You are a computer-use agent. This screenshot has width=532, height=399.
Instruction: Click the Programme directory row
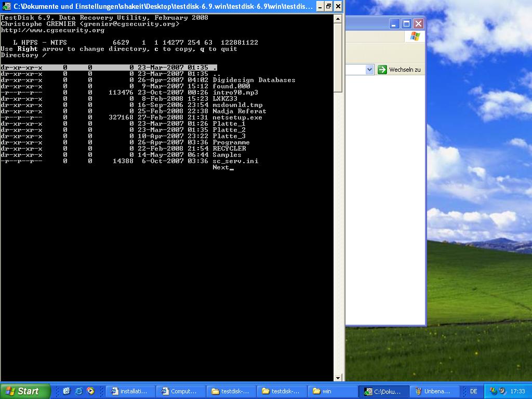[x=125, y=142]
